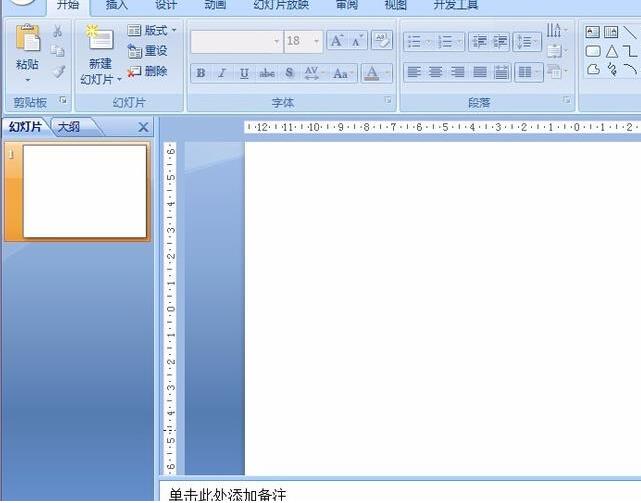Click the blank slide canvas
Screen dimensions: 641x503
[443, 309]
